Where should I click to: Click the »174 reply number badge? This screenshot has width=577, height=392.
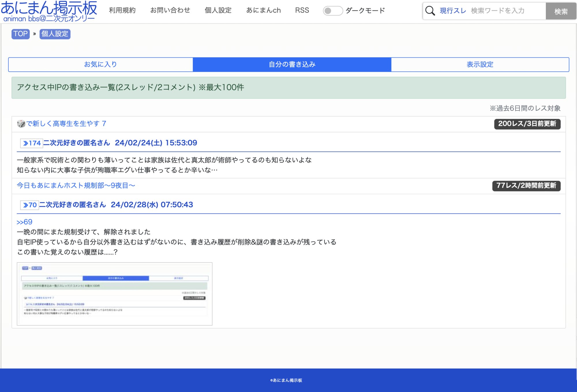tap(32, 143)
